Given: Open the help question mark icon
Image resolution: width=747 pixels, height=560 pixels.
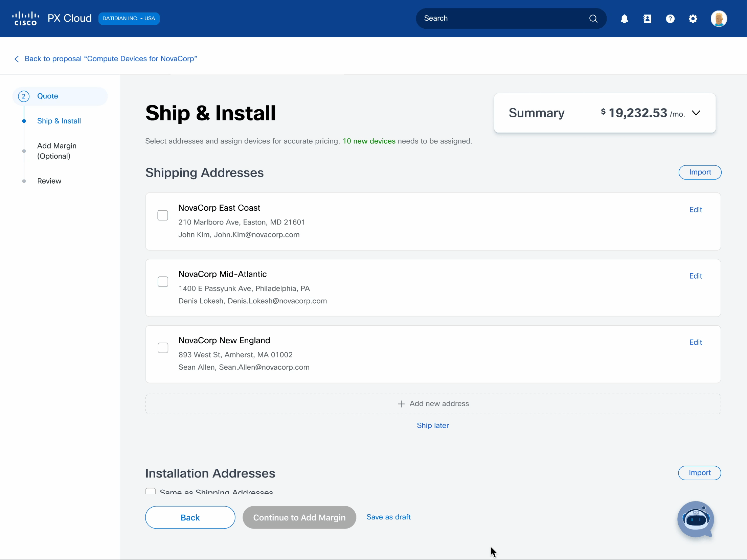Looking at the screenshot, I should [x=670, y=19].
